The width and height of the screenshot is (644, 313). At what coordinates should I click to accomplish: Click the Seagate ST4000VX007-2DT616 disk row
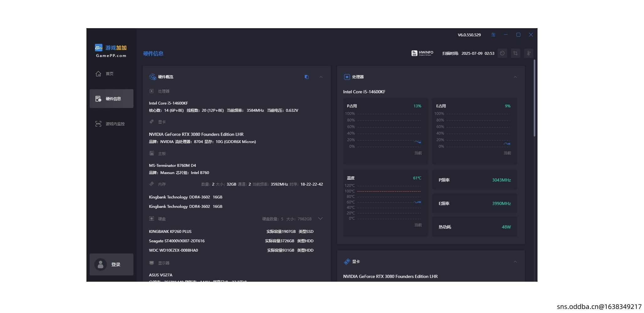[231, 241]
